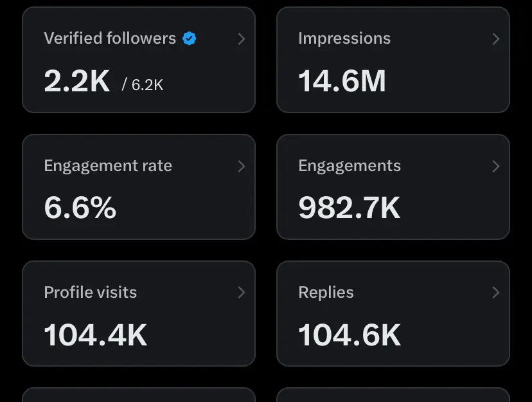Screen dimensions: 532x402
Task: Select the Impressions heading text
Action: tap(344, 39)
